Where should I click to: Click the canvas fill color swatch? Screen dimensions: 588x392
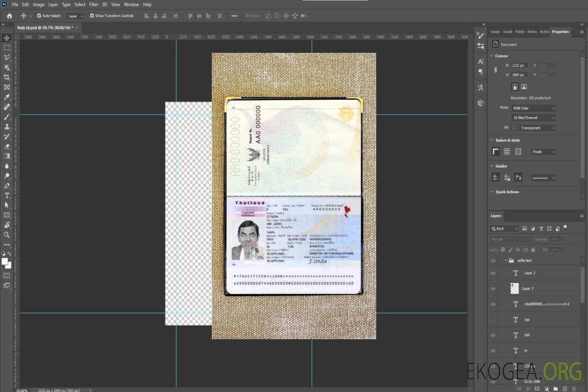point(514,128)
